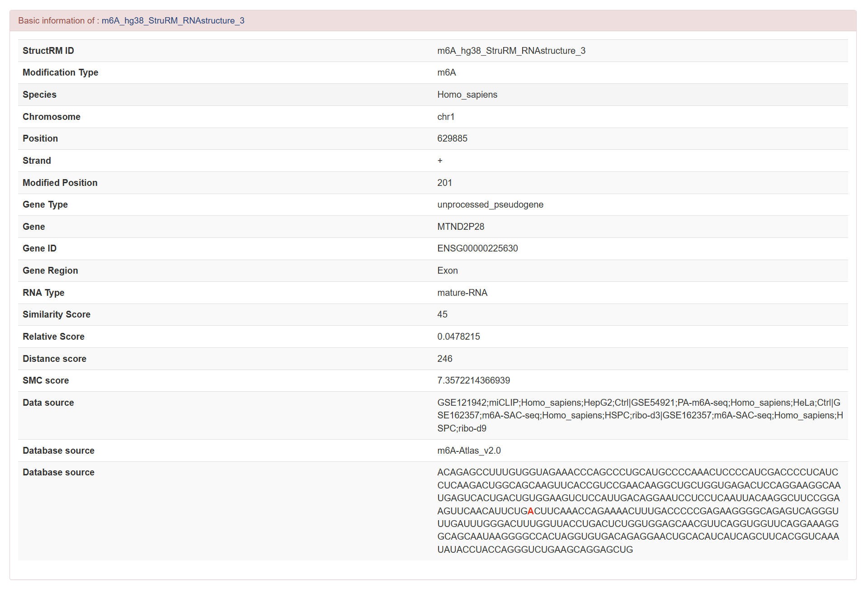Click the SMC score value 7.3572214366939

[x=473, y=380]
